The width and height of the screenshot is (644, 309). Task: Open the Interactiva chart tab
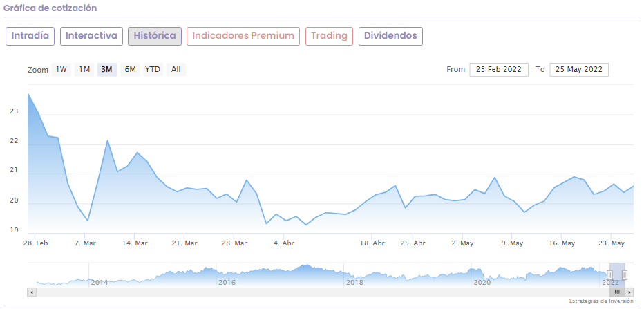91,36
